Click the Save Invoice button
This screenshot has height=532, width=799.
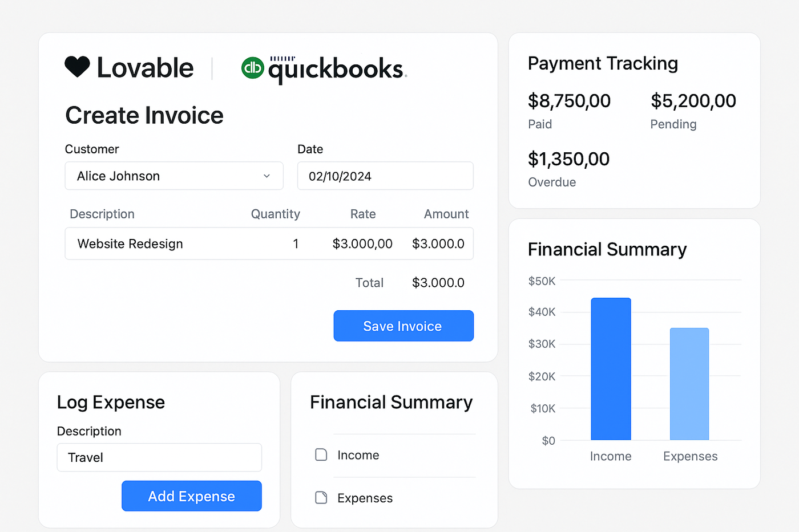tap(403, 326)
